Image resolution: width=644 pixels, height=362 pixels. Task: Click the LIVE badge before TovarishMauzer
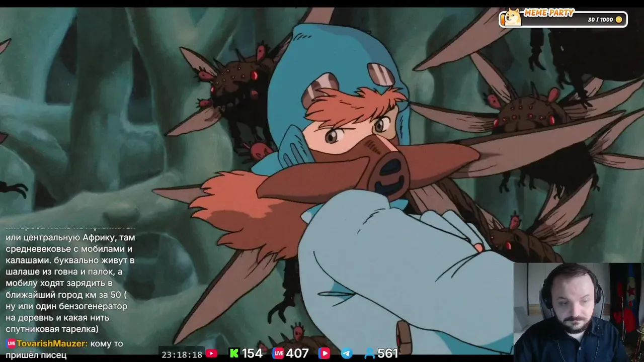11,344
